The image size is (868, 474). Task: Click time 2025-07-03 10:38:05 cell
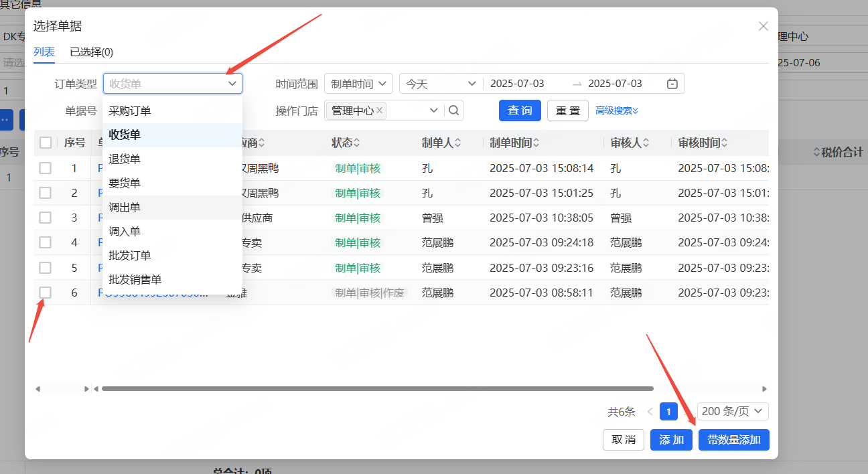tap(542, 218)
